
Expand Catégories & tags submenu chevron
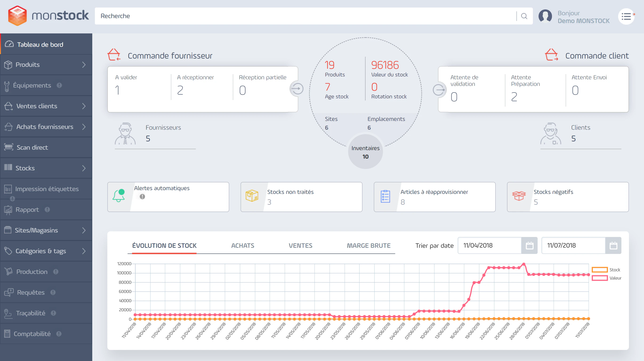point(84,251)
